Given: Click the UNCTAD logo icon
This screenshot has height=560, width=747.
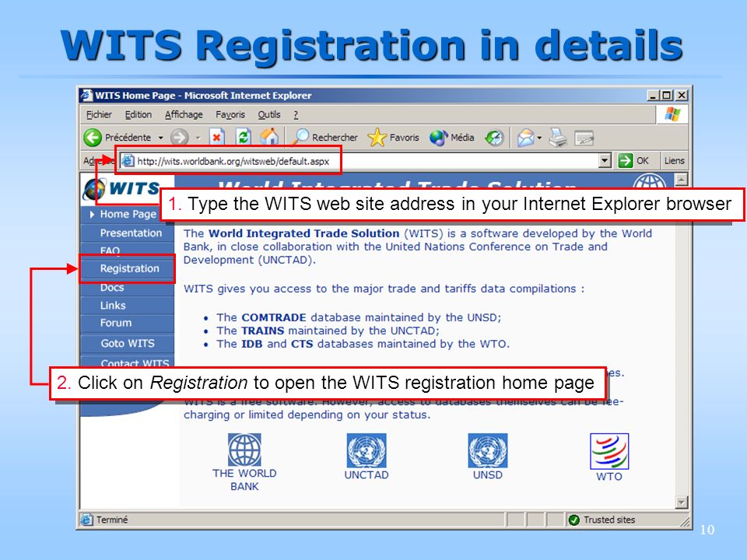Looking at the screenshot, I should click(366, 450).
